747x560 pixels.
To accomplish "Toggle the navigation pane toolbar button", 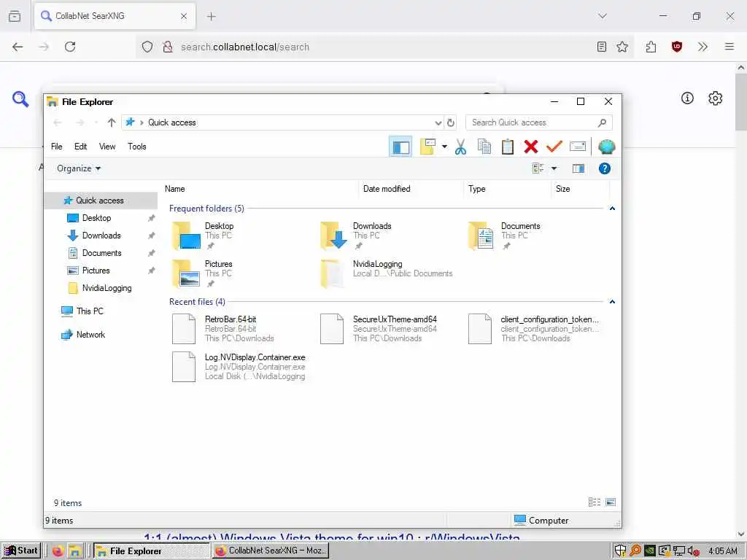I will (x=400, y=147).
